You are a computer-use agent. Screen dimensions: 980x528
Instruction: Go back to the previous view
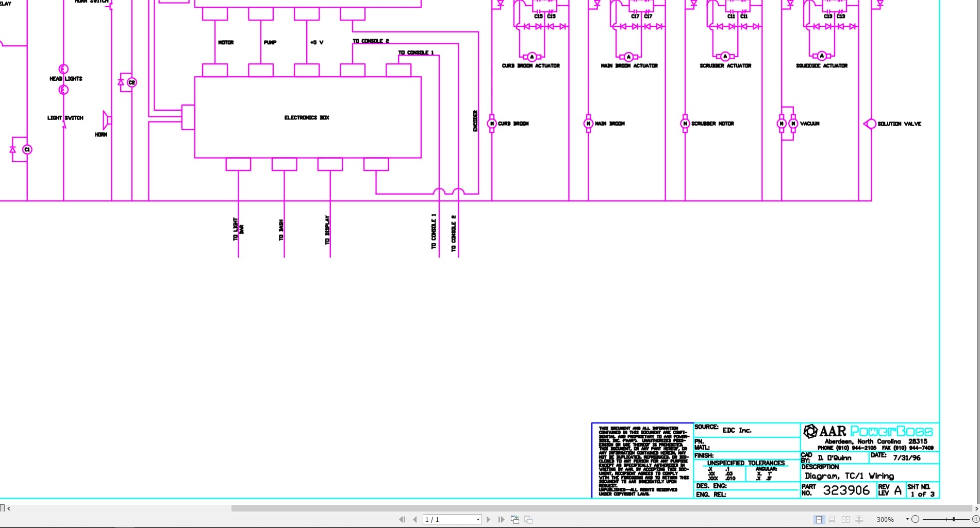[514, 519]
